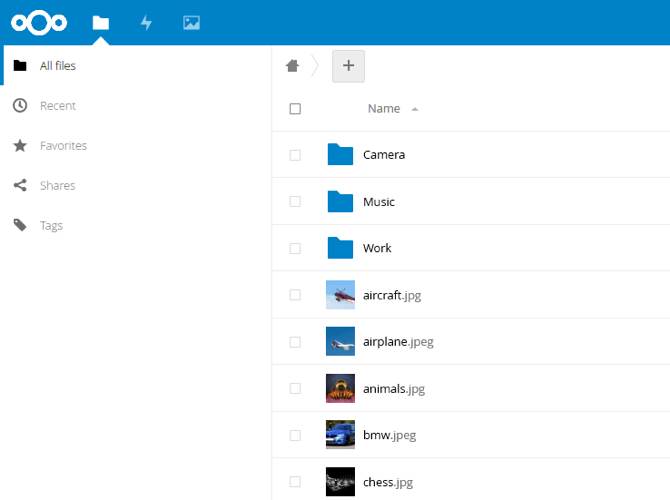
Task: Open the Gallery picture icon
Action: click(191, 23)
